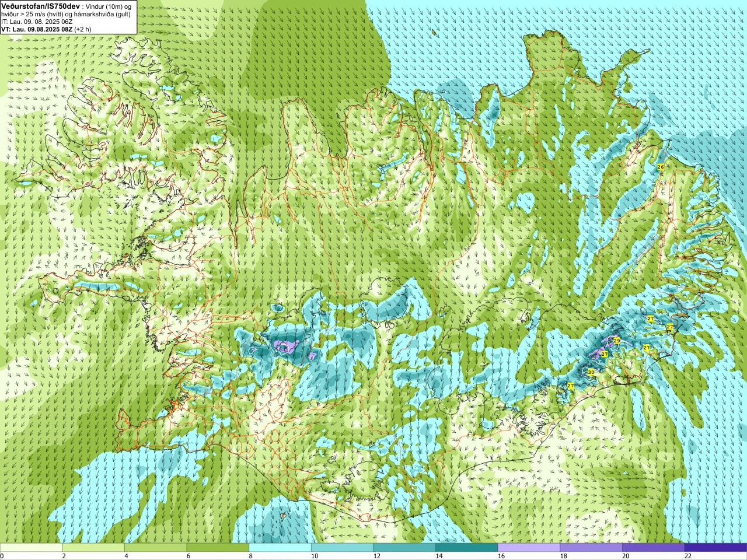This screenshot has width=747, height=560.
Task: Click the title text Veðurstofan/IS750dev
Action: [x=41, y=6]
